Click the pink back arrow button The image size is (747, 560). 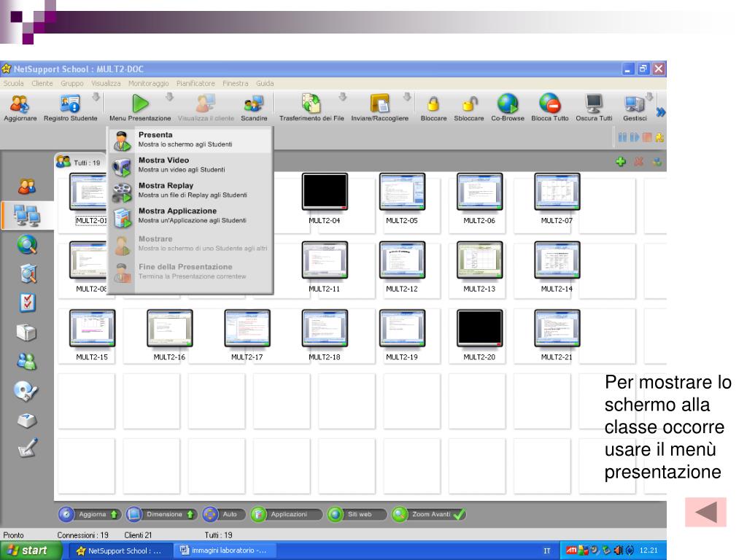[x=705, y=512]
